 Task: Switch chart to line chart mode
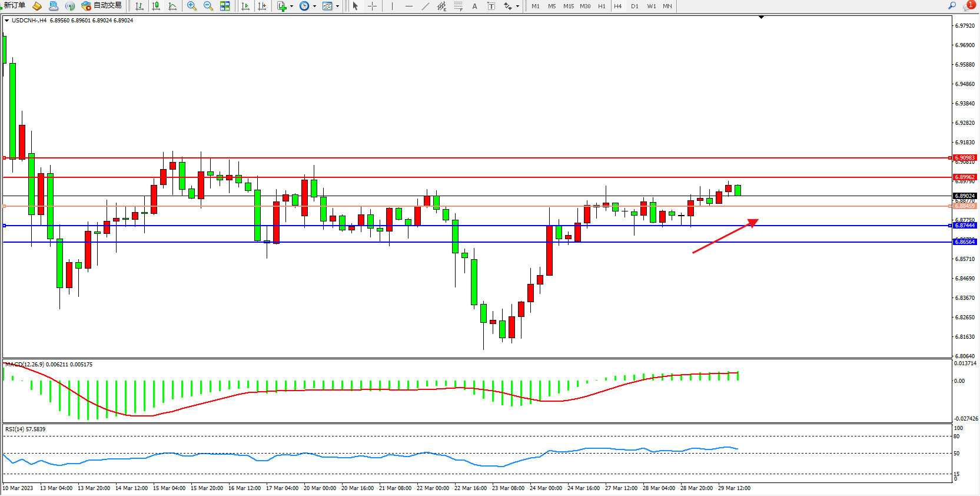pyautogui.click(x=172, y=6)
